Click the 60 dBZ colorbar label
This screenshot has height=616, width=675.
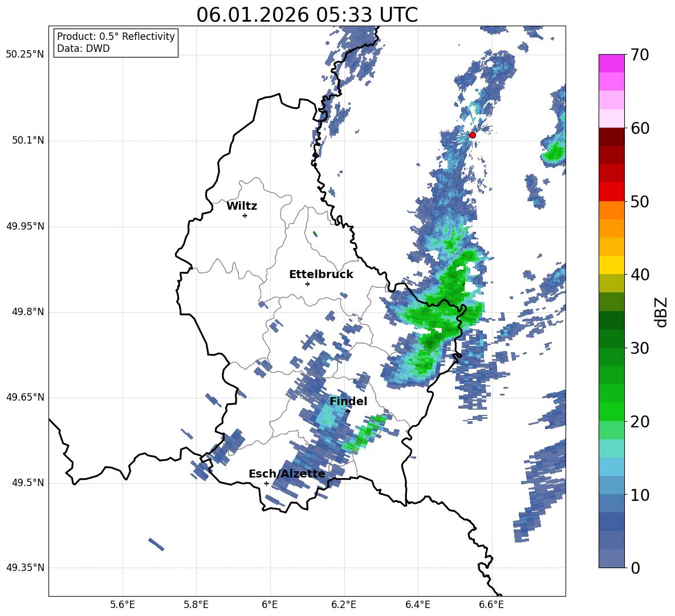(x=640, y=128)
